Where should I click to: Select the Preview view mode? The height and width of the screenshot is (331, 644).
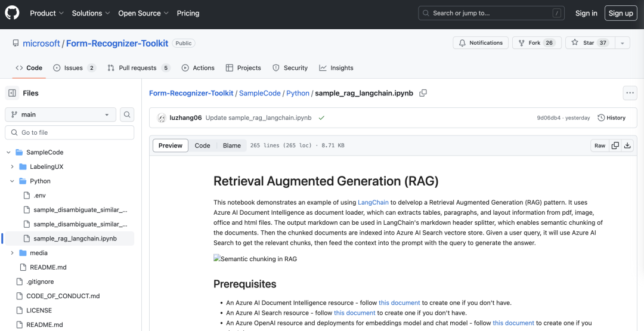tap(171, 146)
